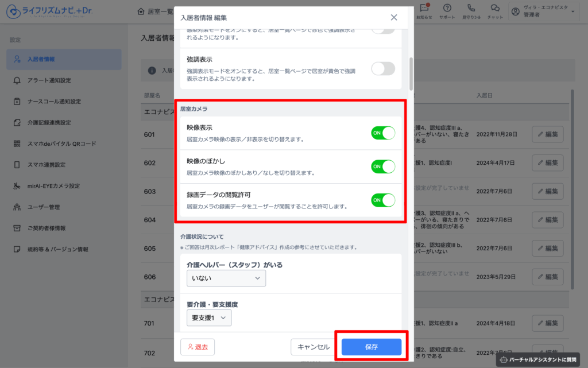Turn off the 映像表示 toggle

click(x=383, y=133)
